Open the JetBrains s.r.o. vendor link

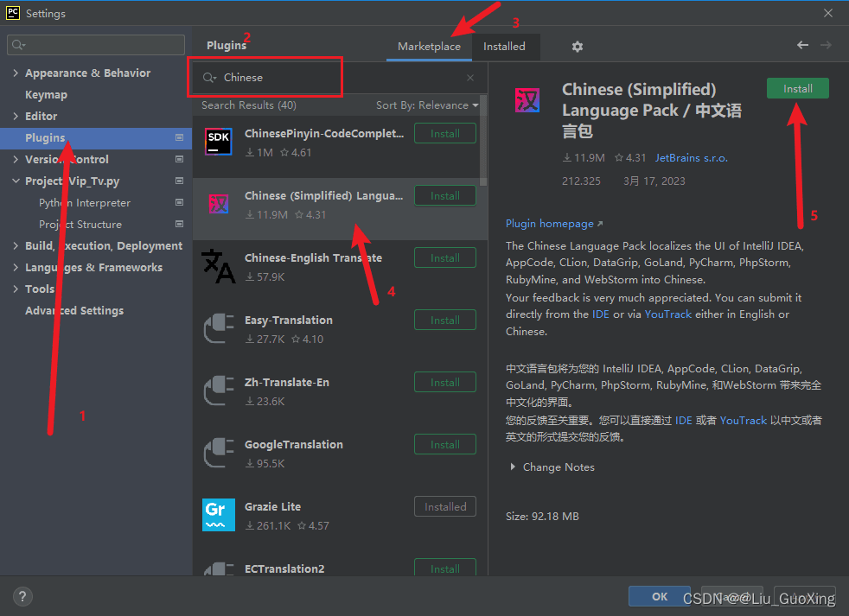point(691,158)
